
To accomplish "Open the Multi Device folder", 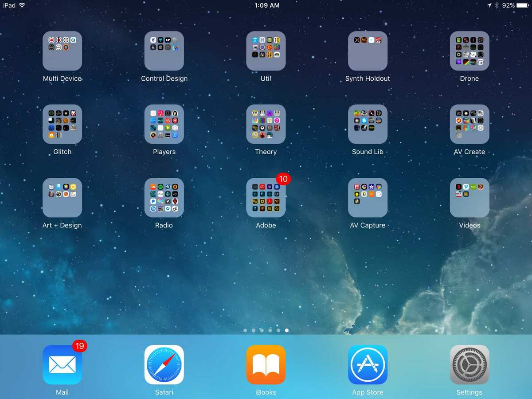I will click(62, 51).
